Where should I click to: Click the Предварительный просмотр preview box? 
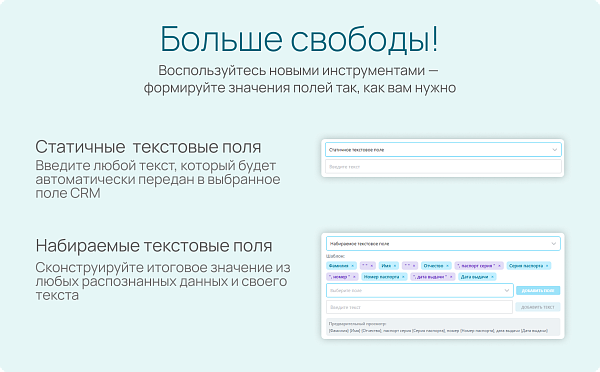pos(443,327)
